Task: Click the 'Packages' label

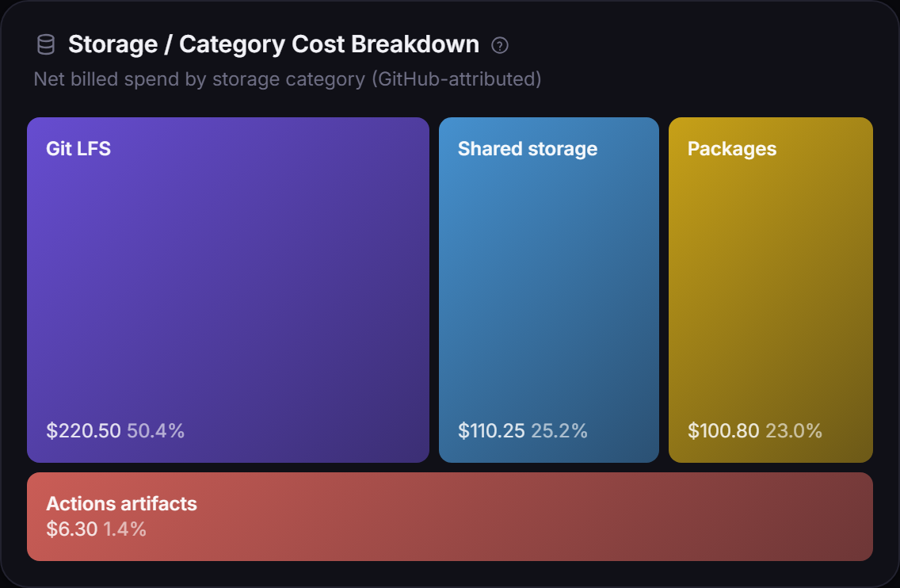Action: pyautogui.click(x=732, y=149)
